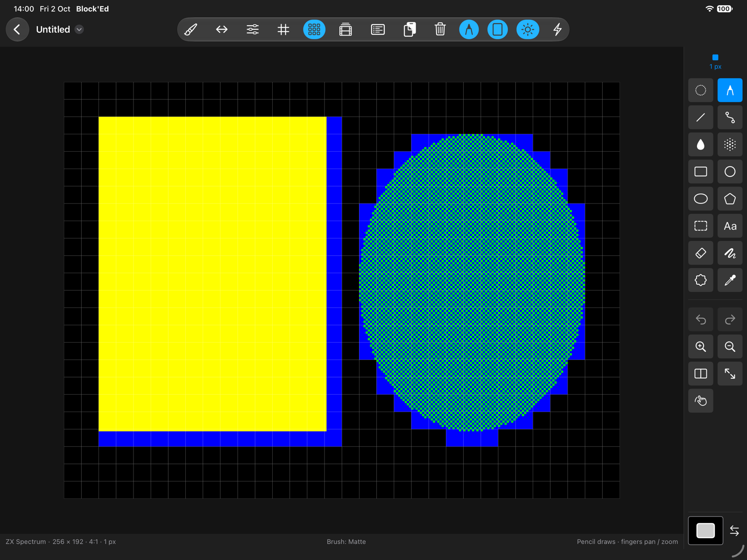Select the Aa Text tool
Viewport: 747px width, 560px height.
coord(730,226)
